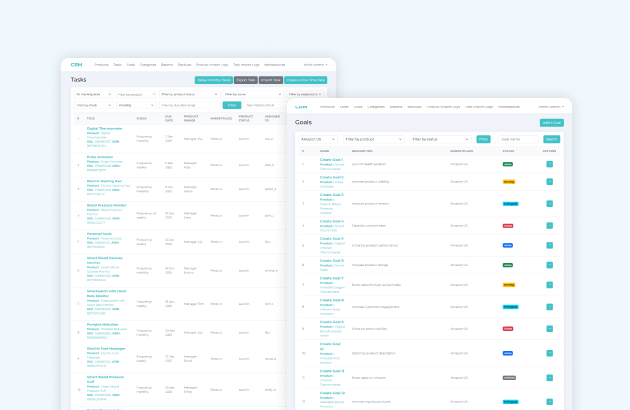Viewport: 630px width, 410px height.
Task: Open action menu for Create Goal 7 row
Action: click(549, 285)
